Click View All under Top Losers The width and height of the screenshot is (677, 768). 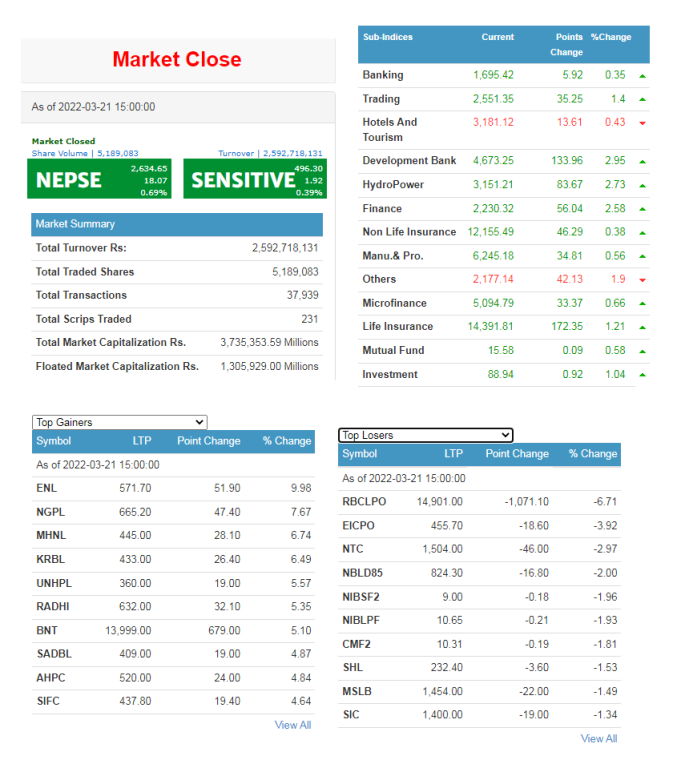tap(599, 739)
